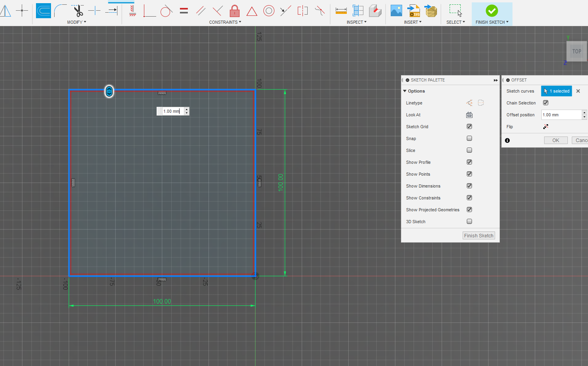Open the INSPECT menu
Screen dimensions: 588x366
tap(356, 22)
